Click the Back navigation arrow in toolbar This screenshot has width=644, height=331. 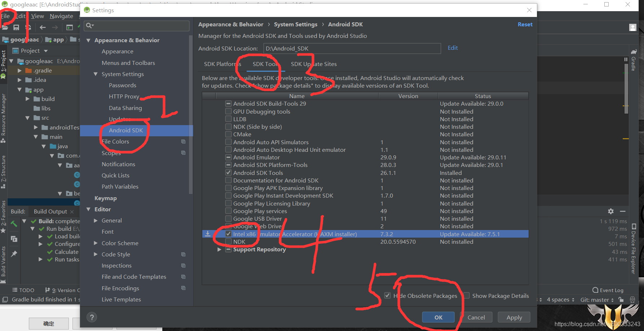[43, 27]
